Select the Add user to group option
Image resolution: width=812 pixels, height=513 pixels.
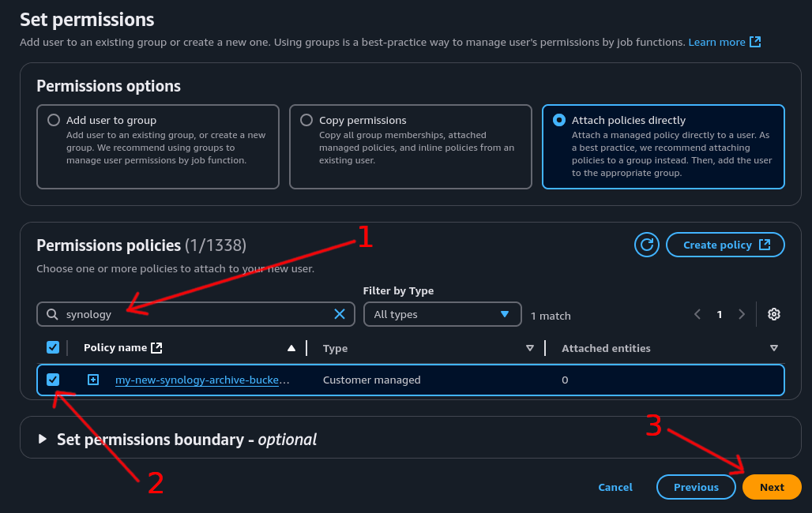tap(54, 120)
